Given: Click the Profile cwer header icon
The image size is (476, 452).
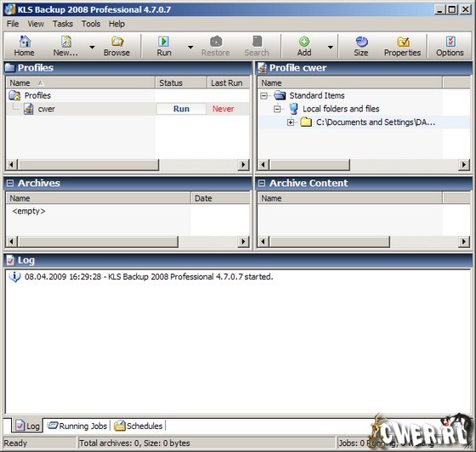Looking at the screenshot, I should [262, 68].
